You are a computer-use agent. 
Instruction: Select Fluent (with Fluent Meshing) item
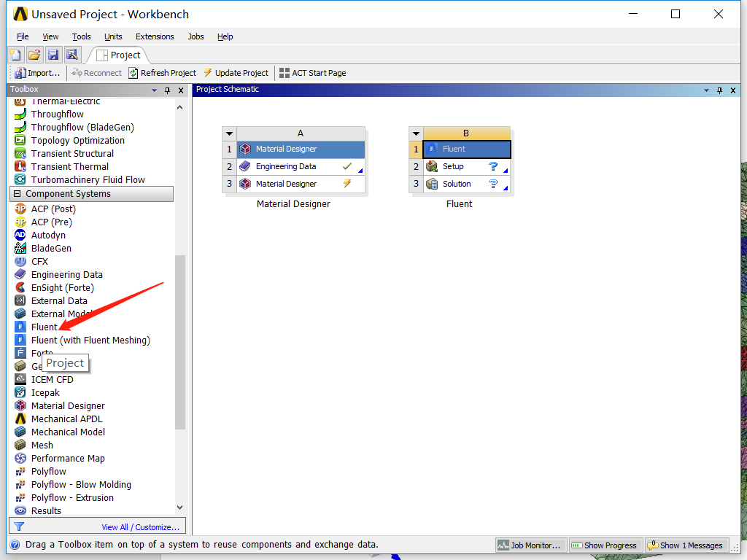[90, 340]
